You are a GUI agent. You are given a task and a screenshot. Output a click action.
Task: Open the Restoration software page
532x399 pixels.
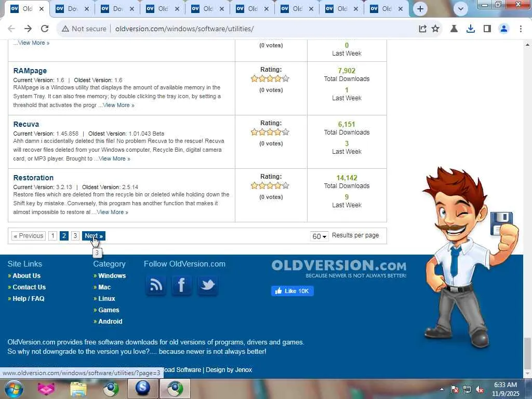point(33,178)
